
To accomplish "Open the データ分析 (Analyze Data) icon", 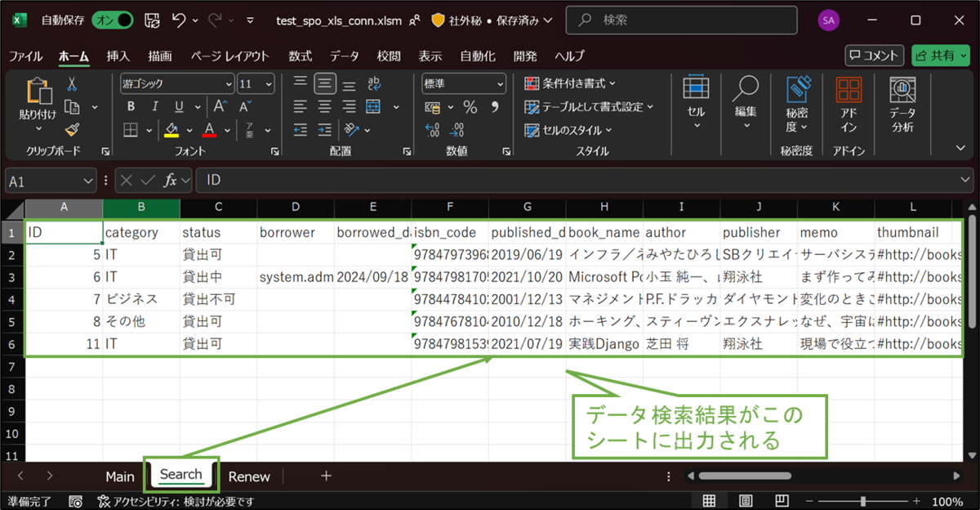I will tap(902, 102).
